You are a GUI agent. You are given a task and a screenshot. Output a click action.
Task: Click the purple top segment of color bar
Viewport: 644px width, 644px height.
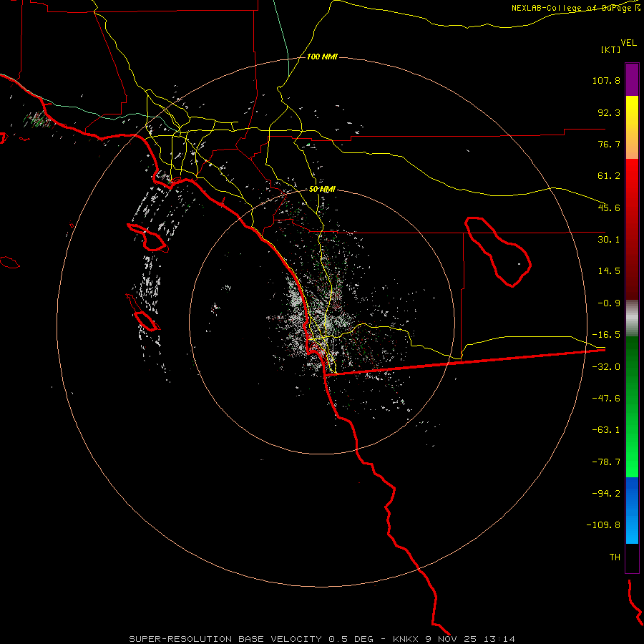632,79
